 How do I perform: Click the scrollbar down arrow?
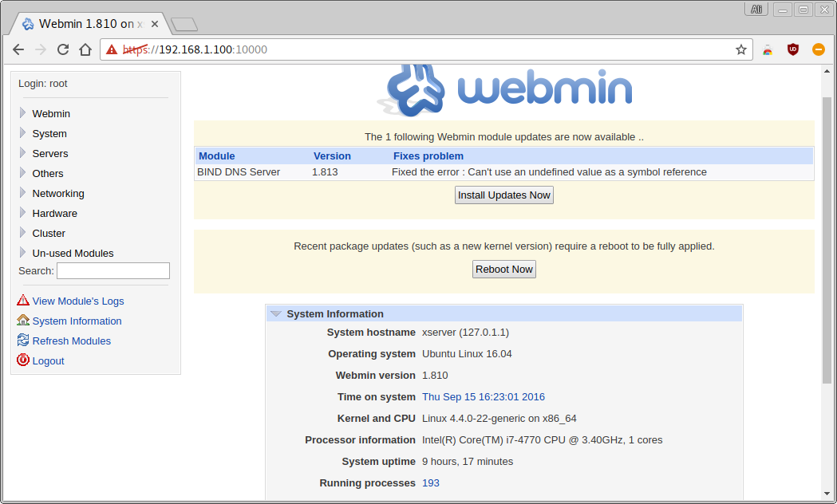[827, 494]
